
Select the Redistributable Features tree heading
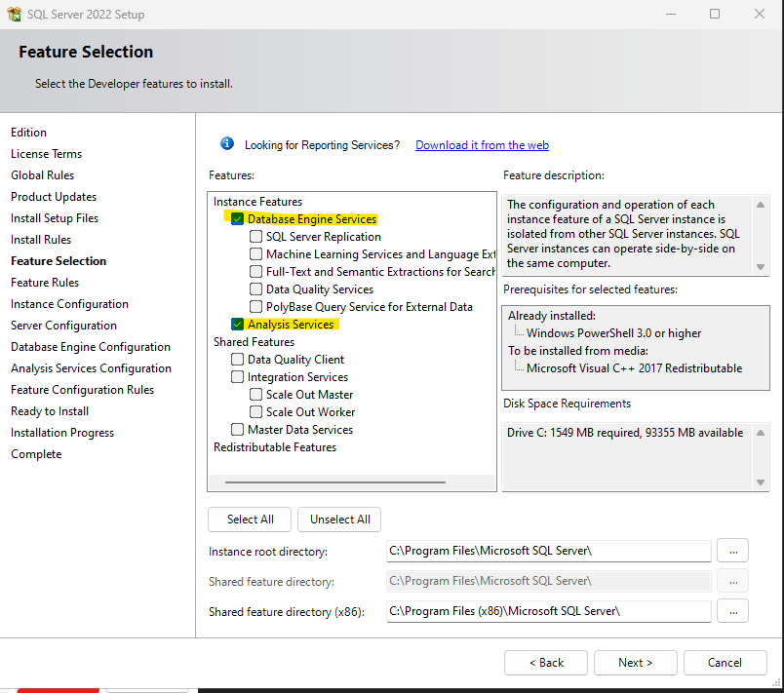[275, 447]
